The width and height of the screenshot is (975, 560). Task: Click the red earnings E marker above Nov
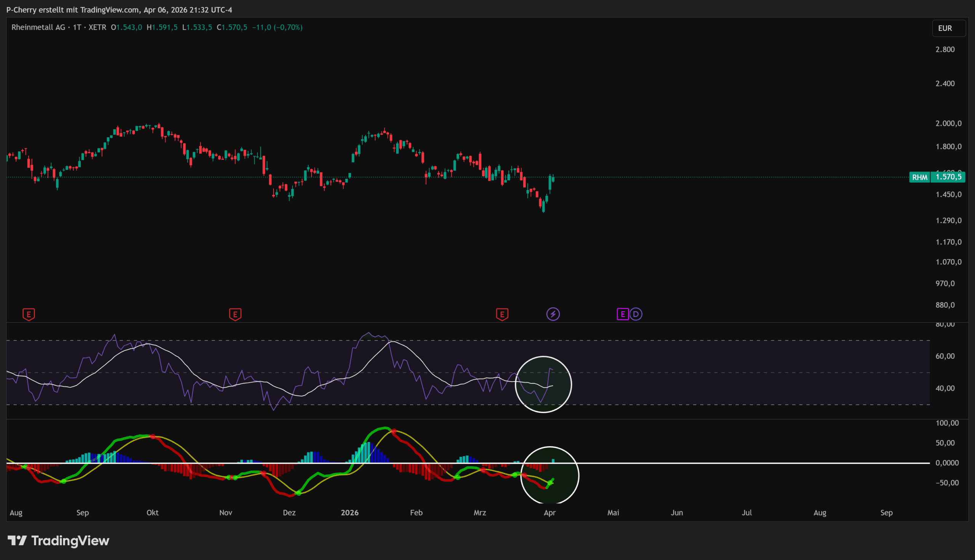(235, 314)
